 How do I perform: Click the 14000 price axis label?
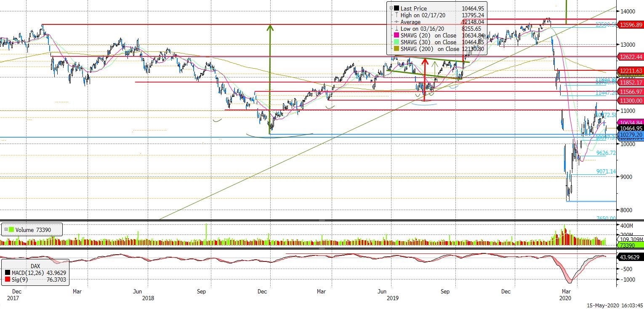click(x=627, y=11)
